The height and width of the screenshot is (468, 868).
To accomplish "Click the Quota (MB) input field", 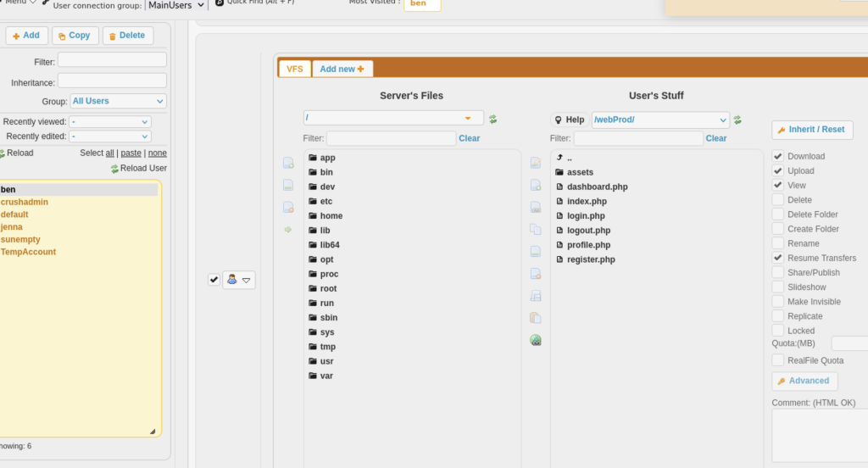I will [849, 343].
